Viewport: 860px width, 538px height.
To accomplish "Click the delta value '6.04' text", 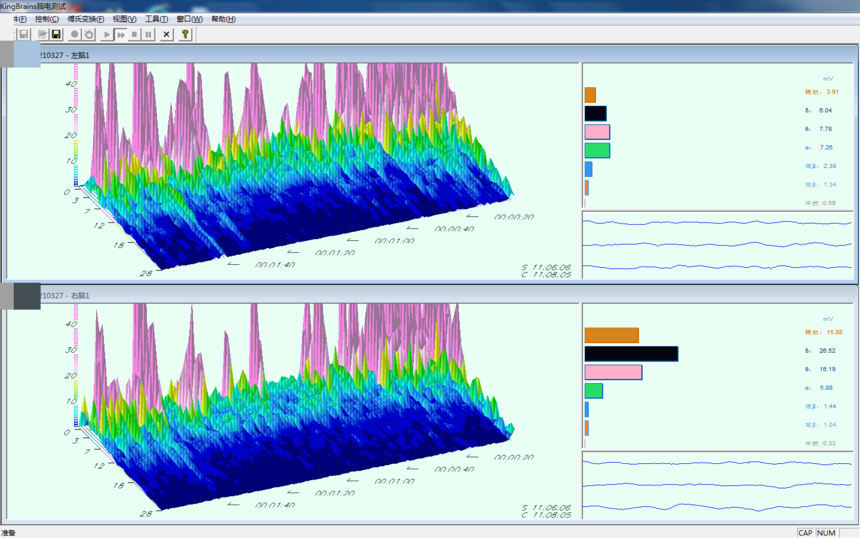I will pos(825,110).
